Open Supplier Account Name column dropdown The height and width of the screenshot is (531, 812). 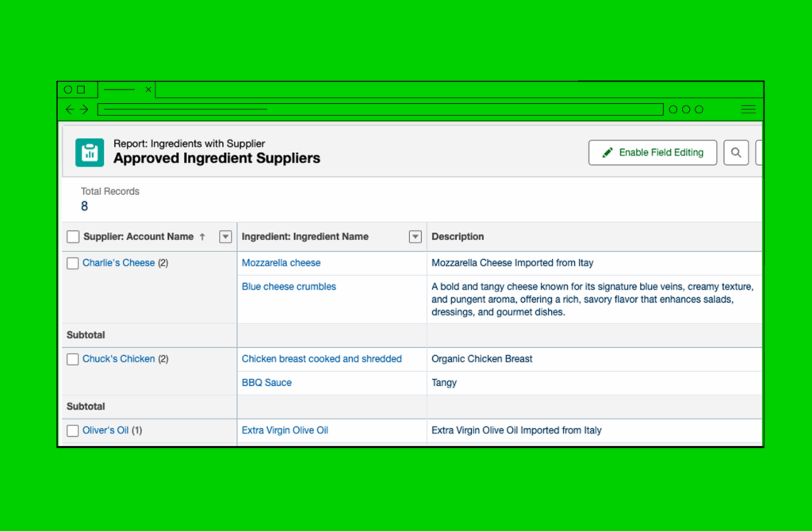[x=225, y=237]
